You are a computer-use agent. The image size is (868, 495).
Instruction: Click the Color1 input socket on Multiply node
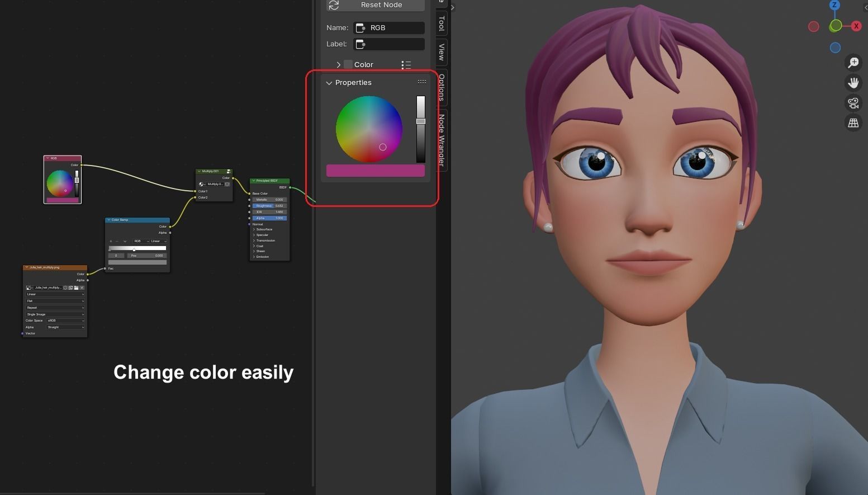195,191
